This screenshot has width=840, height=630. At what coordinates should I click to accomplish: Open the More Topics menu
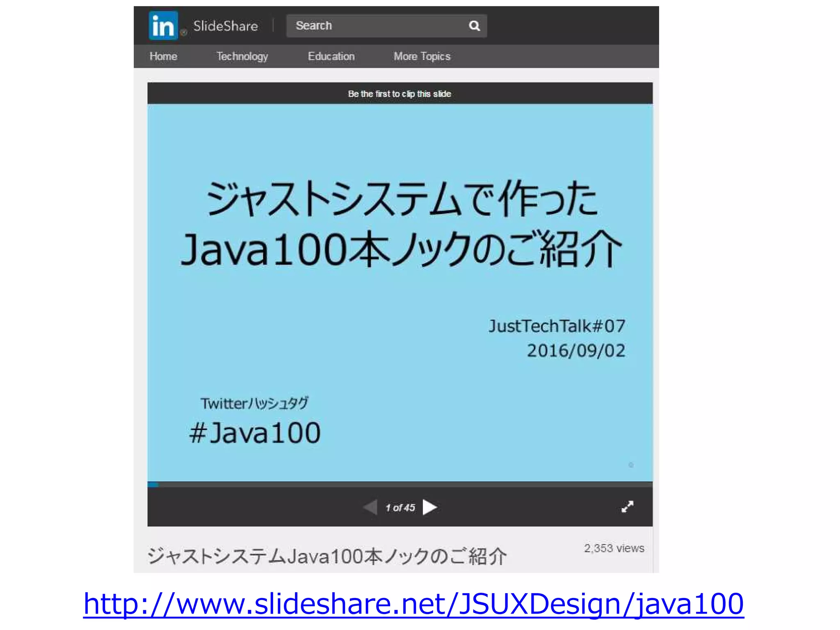click(422, 57)
